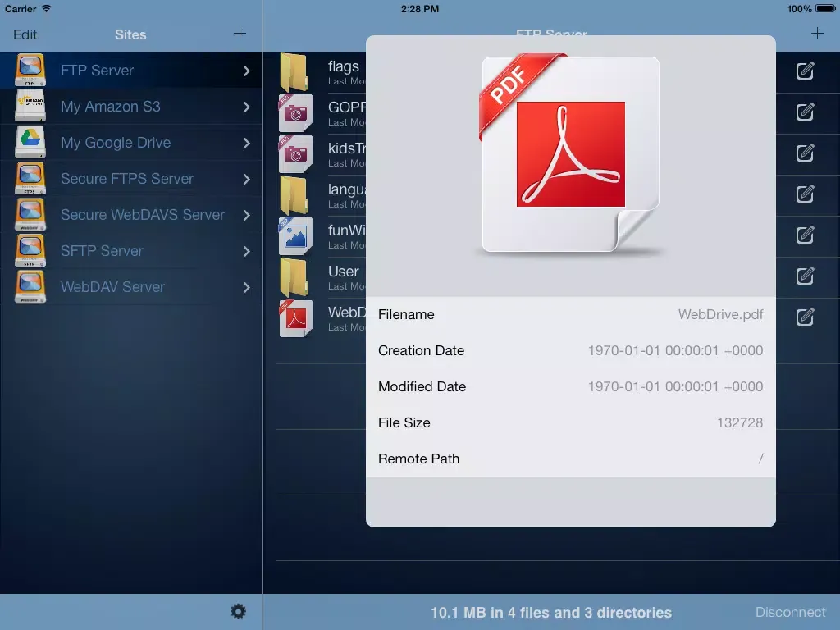Image resolution: width=840 pixels, height=630 pixels.
Task: Add new item in FTP Server pane
Action: point(817,34)
